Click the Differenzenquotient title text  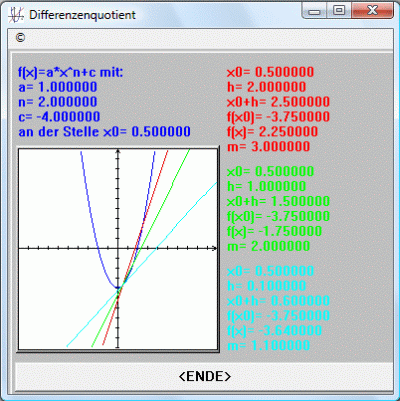point(82,15)
